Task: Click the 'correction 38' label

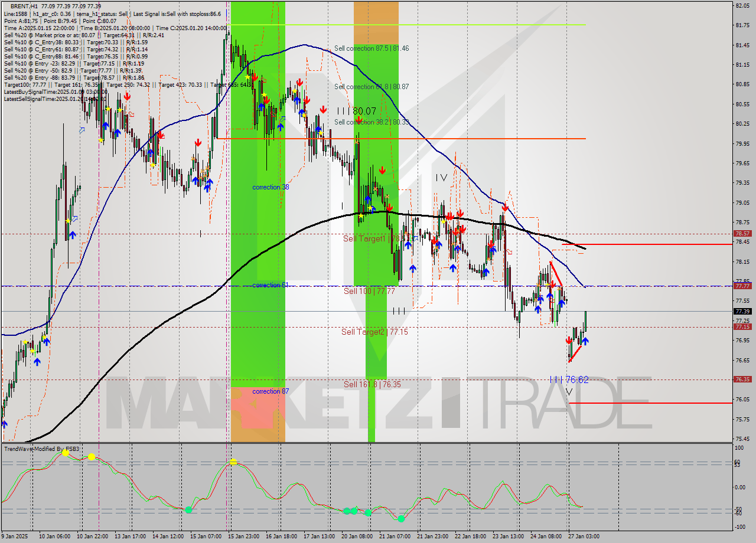Action: click(x=271, y=187)
